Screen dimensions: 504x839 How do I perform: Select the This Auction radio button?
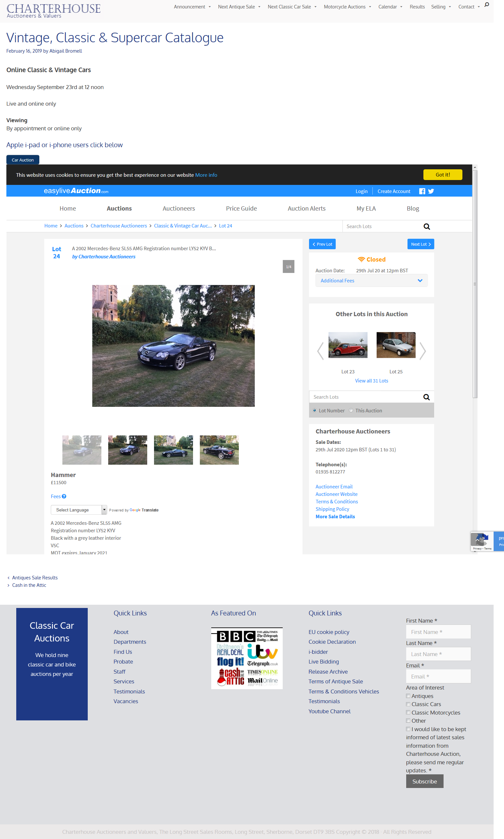click(351, 410)
